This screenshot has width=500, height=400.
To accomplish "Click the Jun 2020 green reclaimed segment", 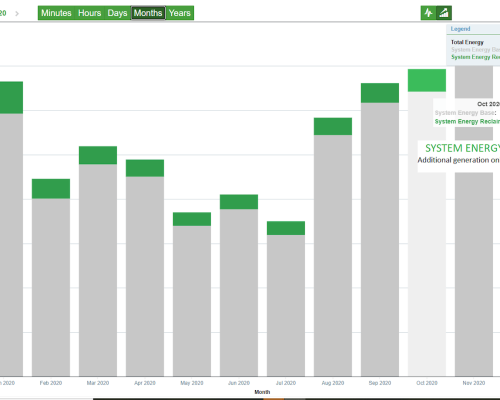I will [x=239, y=202].
